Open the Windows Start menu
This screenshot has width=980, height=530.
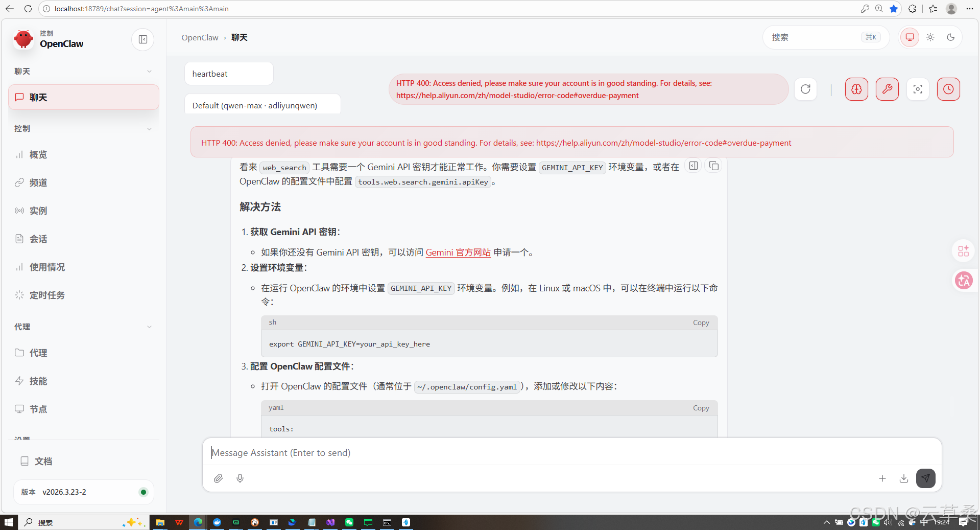(8, 522)
